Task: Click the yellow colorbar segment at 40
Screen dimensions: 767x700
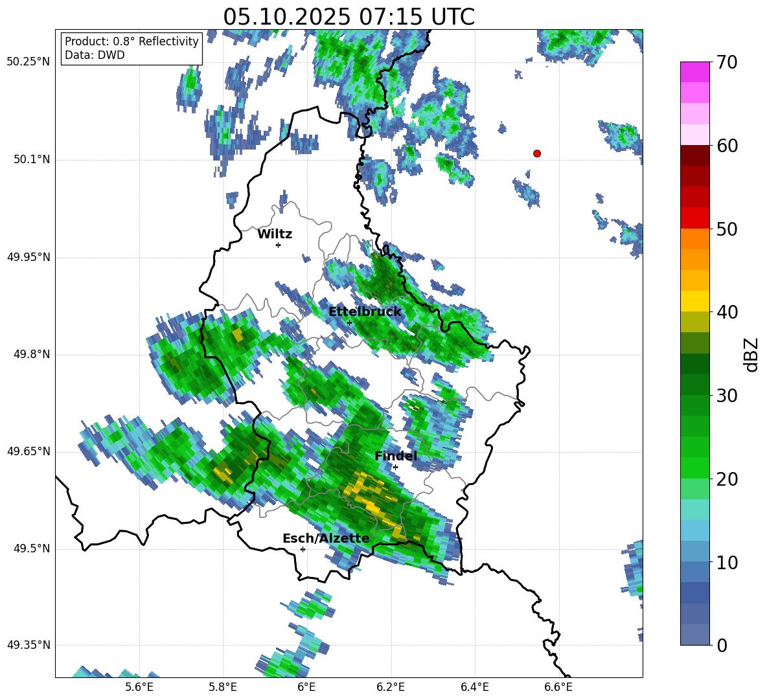Action: [x=694, y=301]
